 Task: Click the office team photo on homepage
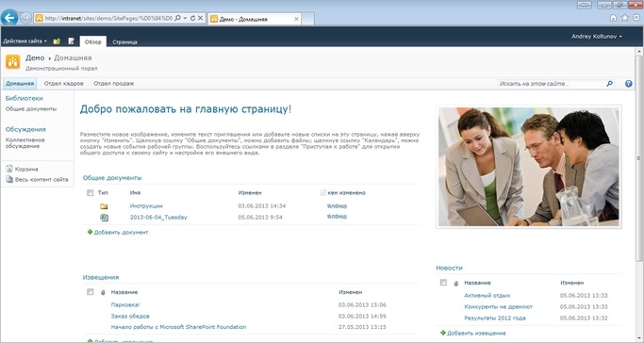(x=529, y=167)
